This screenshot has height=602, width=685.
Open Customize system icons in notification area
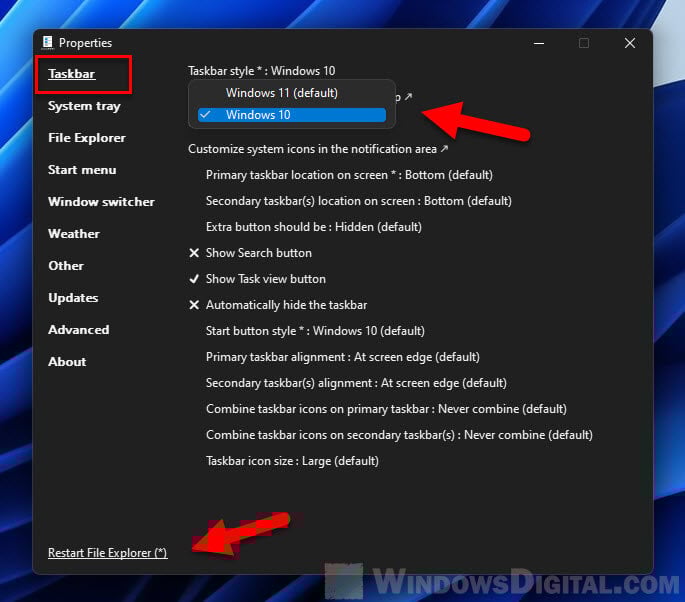click(x=318, y=149)
